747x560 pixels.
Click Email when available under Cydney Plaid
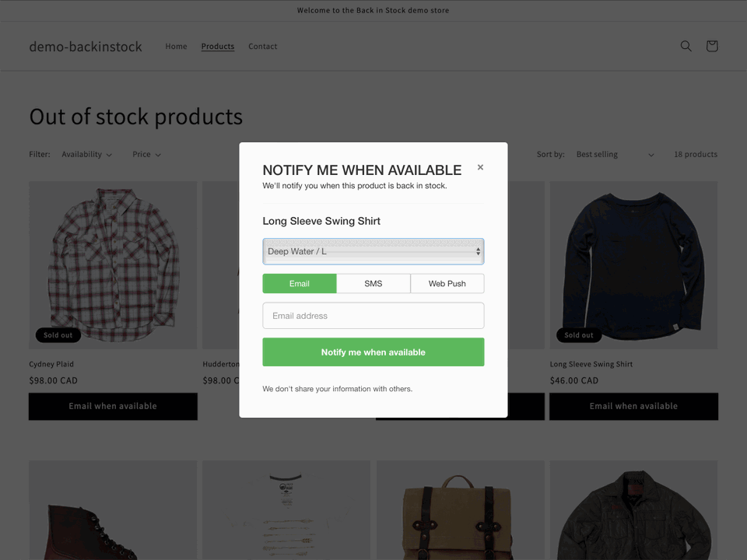112,406
